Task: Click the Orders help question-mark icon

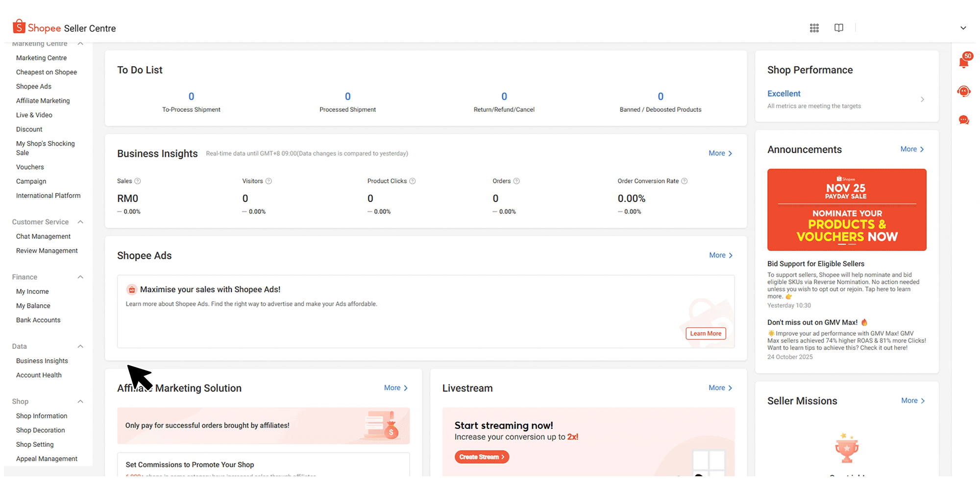Action: 516,181
